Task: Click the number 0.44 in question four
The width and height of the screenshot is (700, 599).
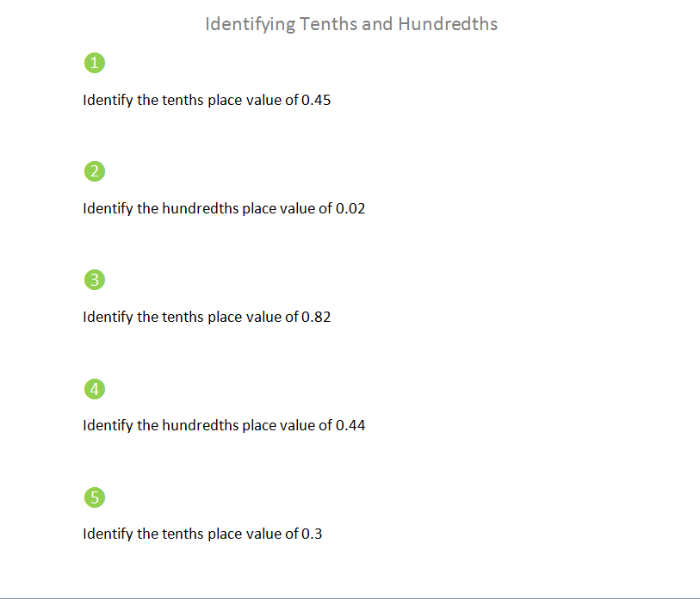Action: pyautogui.click(x=350, y=425)
